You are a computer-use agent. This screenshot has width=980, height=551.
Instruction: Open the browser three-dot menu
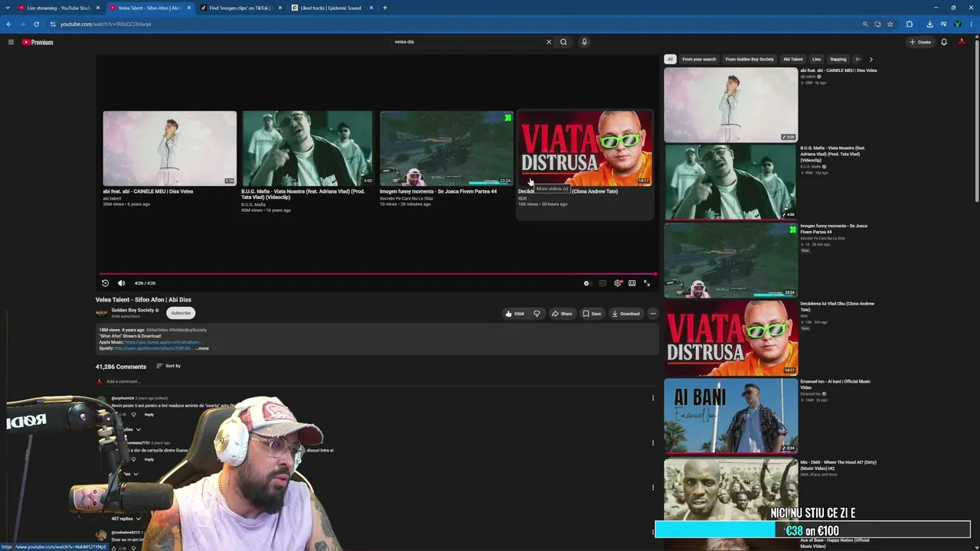tap(972, 24)
